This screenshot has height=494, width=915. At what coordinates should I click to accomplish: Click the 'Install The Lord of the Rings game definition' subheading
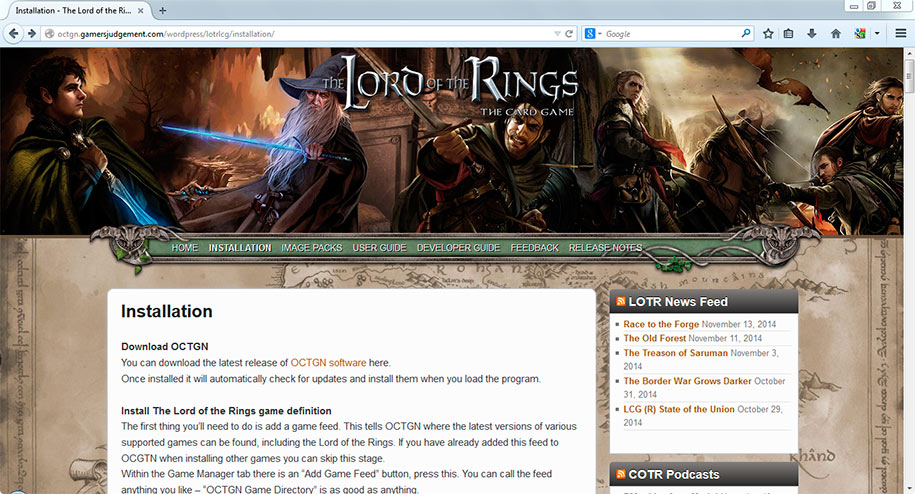point(226,411)
